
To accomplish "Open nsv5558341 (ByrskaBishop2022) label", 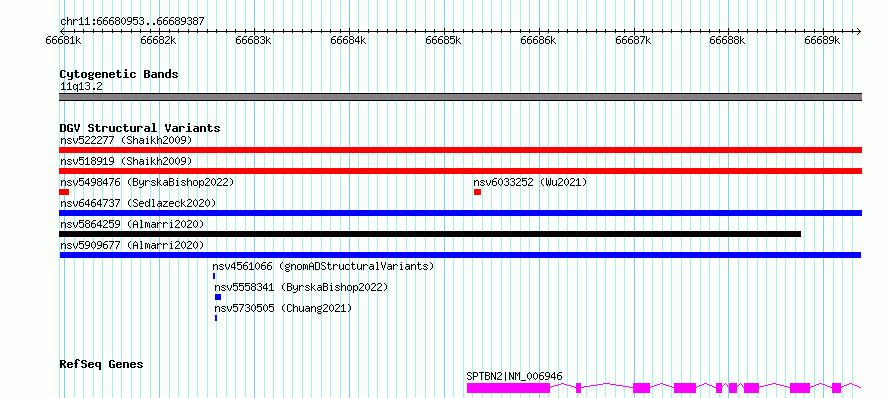I will coord(301,288).
